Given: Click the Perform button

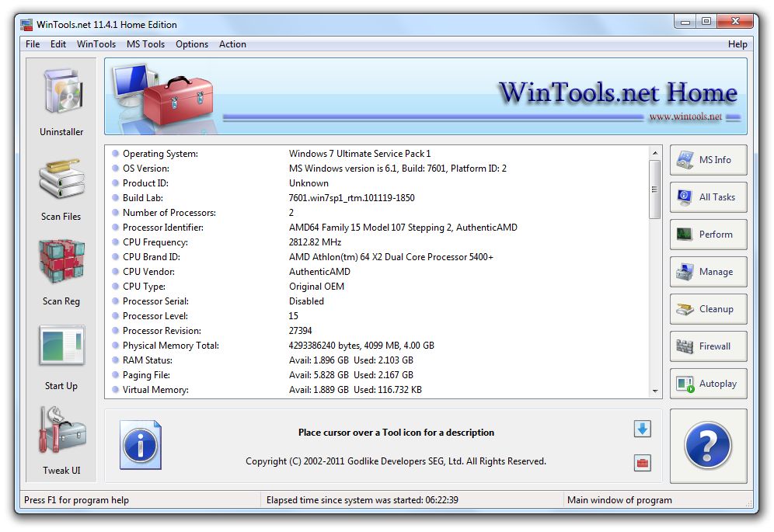Looking at the screenshot, I should [x=708, y=235].
